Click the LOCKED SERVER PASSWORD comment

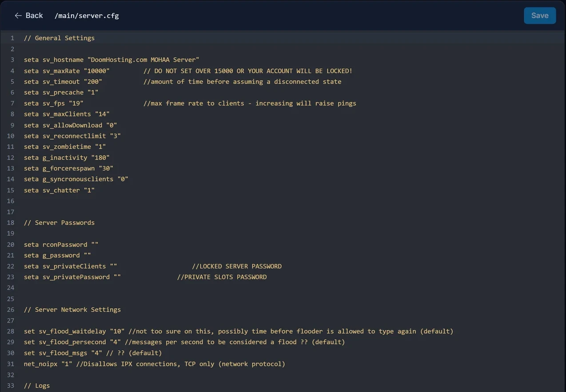pos(237,266)
